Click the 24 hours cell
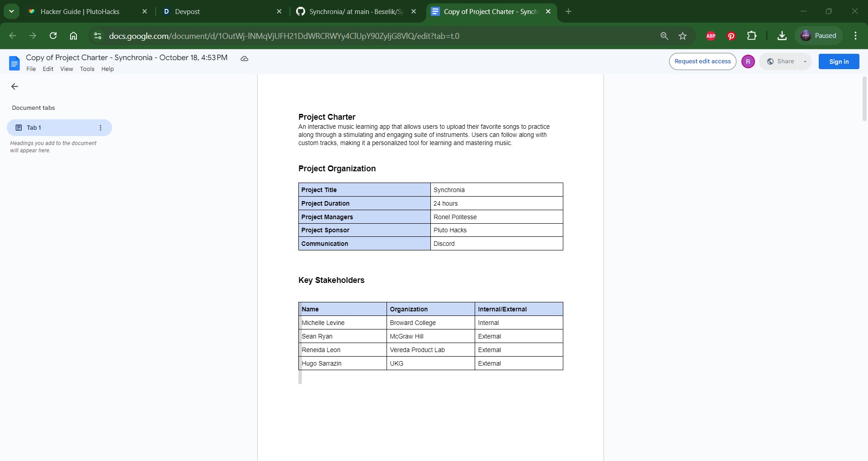 coord(496,203)
